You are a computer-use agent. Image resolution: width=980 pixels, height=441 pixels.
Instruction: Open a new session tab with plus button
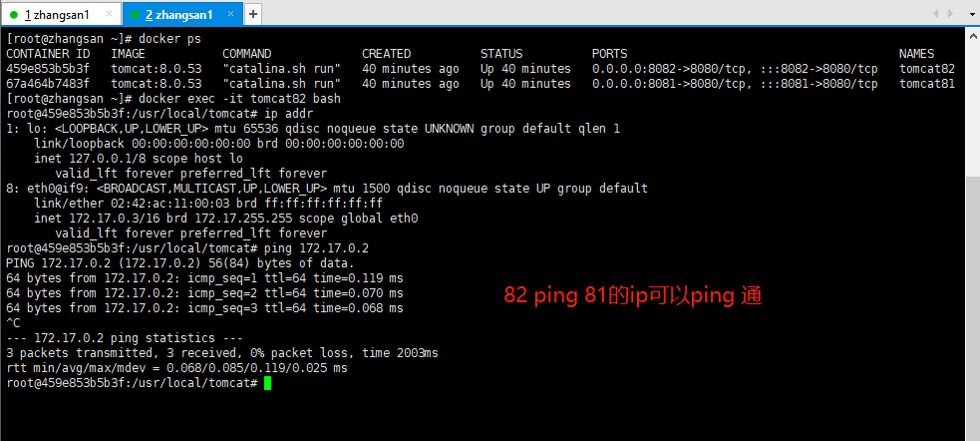253,14
